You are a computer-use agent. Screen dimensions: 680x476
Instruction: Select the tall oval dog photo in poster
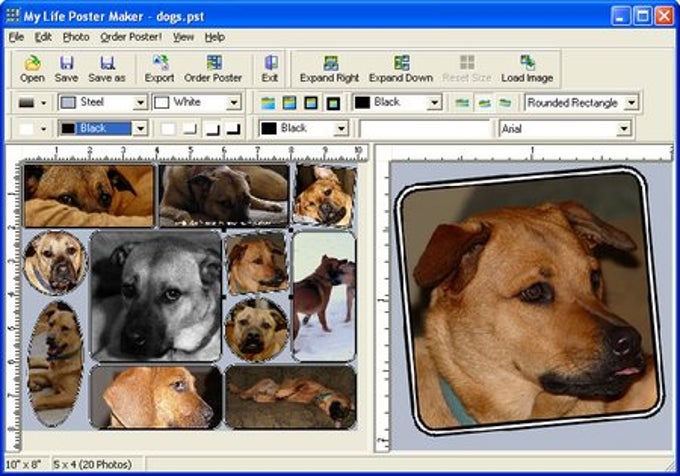[55, 363]
